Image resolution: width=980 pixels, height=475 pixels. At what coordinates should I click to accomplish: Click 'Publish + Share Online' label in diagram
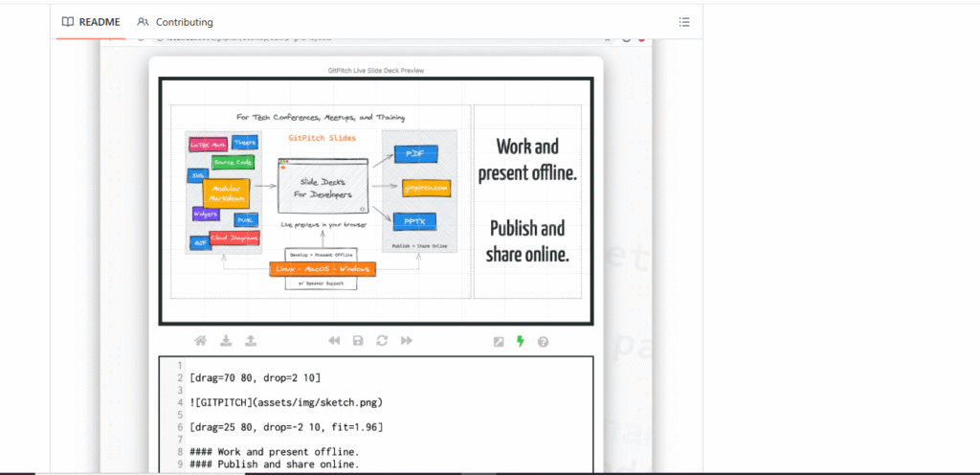coord(419,246)
